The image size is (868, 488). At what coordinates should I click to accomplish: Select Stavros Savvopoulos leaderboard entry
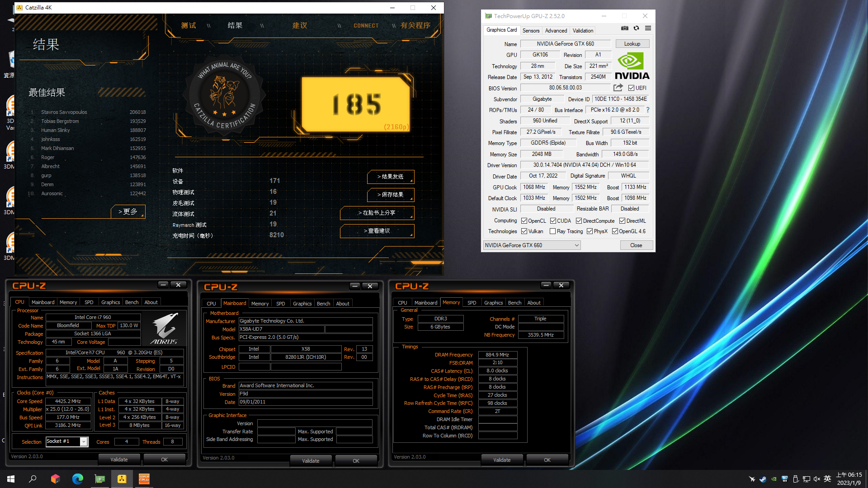88,112
